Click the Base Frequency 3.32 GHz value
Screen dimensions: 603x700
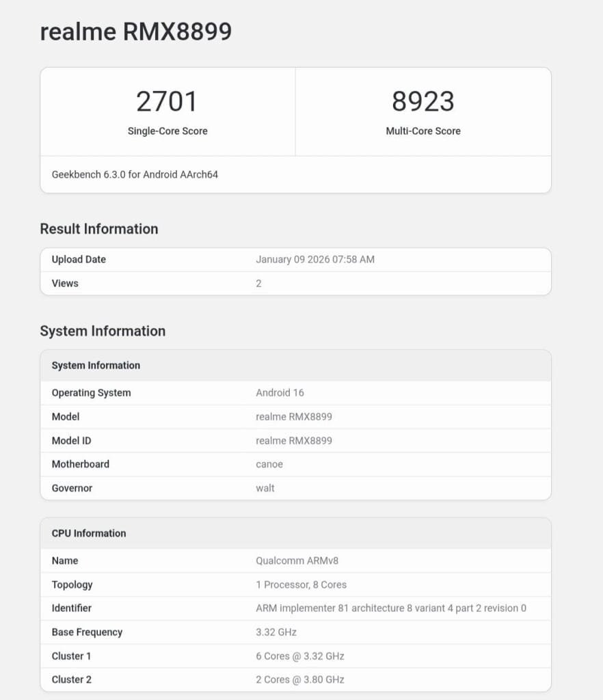pyautogui.click(x=276, y=632)
